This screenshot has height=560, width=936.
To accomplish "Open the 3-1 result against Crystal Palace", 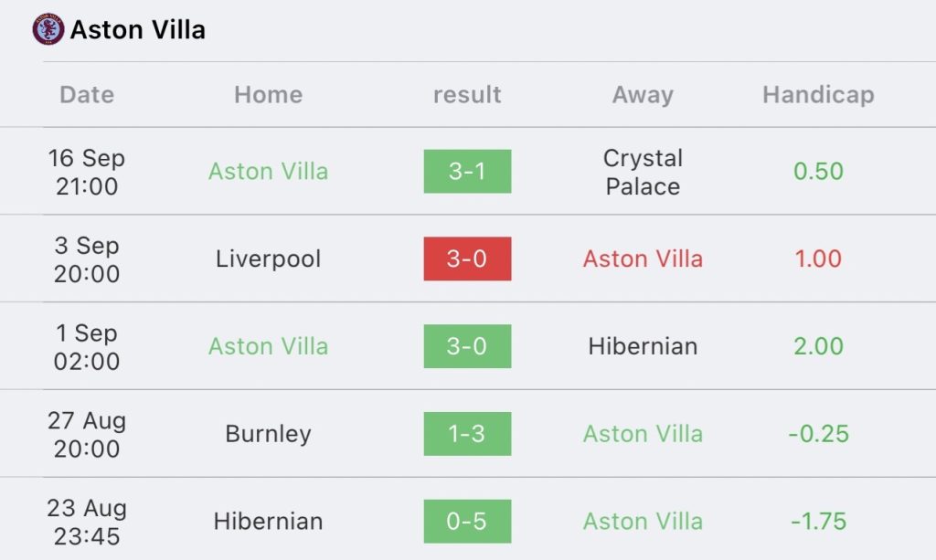I will tap(467, 172).
